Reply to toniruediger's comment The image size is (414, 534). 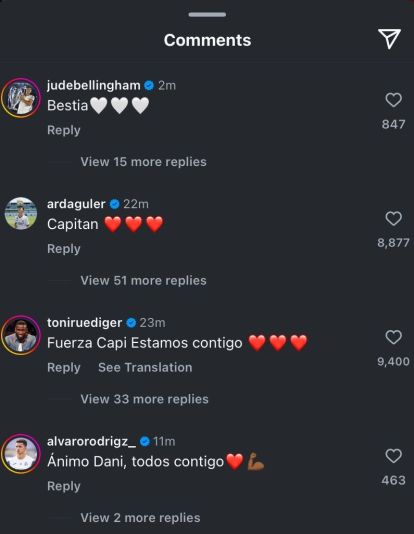[64, 367]
